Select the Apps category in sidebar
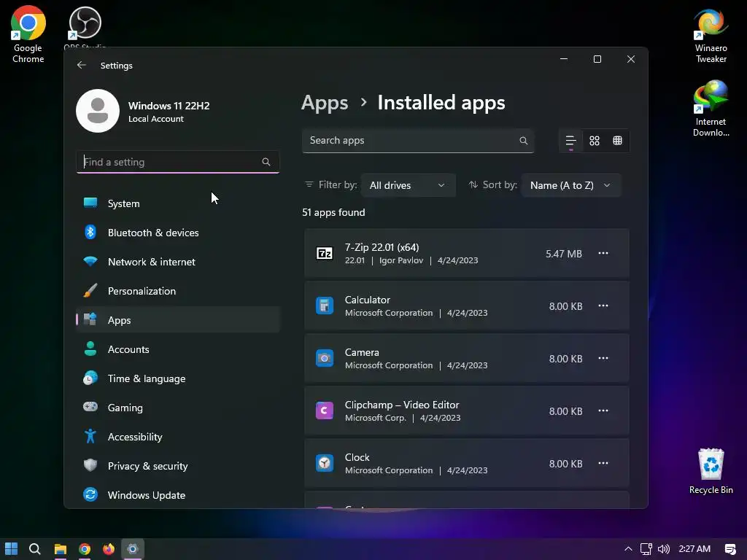Viewport: 747px width, 560px height. click(x=178, y=320)
